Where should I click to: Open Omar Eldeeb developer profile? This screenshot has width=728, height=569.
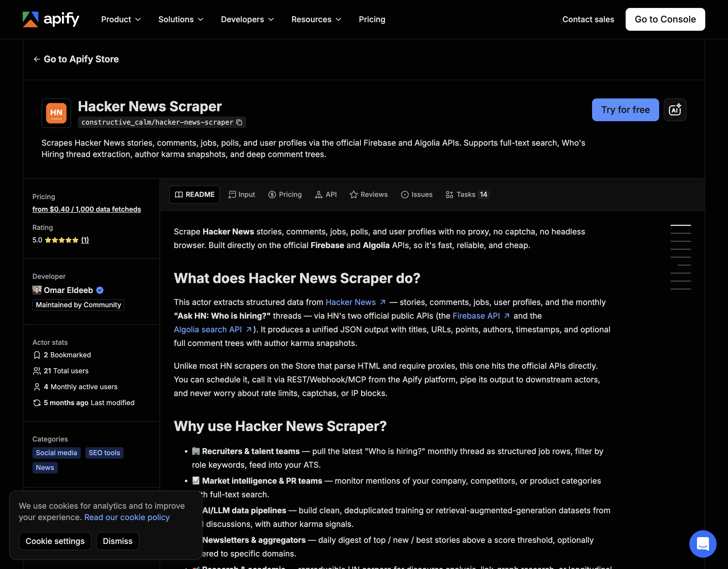tap(68, 290)
